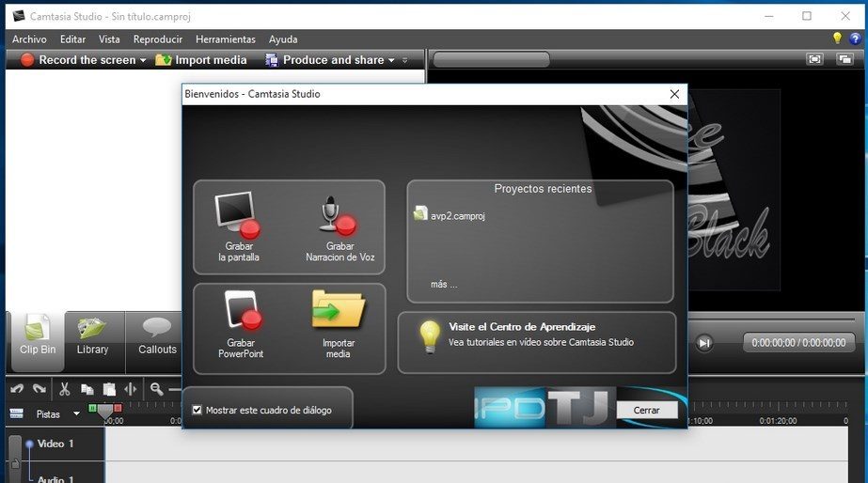Screen dimensions: 868x483
Task: Open the Editar menu
Action: (x=72, y=39)
